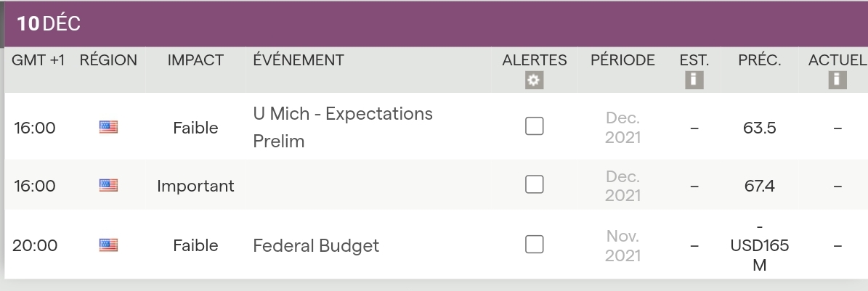The width and height of the screenshot is (868, 291).
Task: Click the GMT +1 timezone header
Action: pyautogui.click(x=38, y=61)
